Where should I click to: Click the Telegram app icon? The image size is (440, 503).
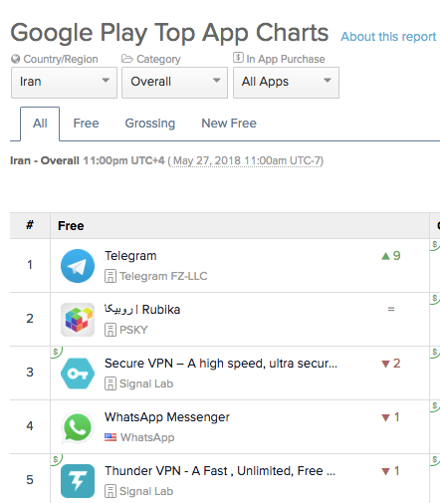tap(78, 266)
